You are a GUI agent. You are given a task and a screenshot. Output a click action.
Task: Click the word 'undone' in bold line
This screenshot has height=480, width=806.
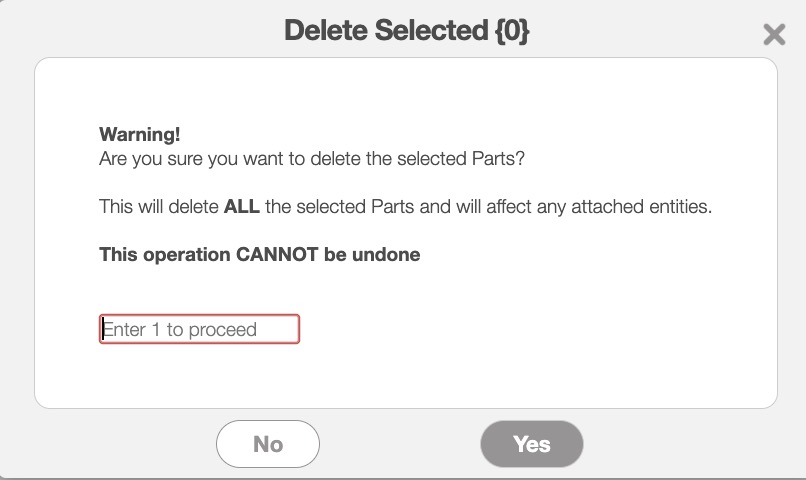point(388,254)
